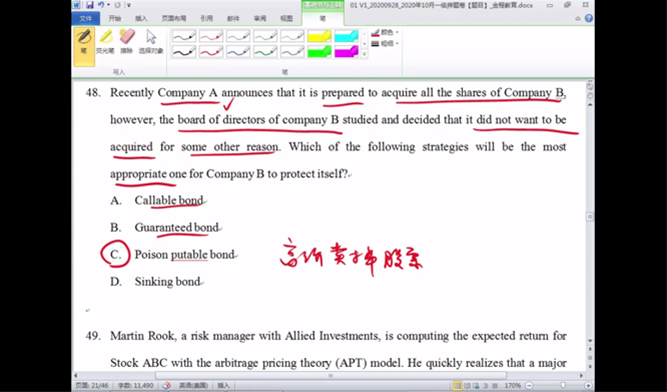667x392 pixels.
Task: Select the Eraser (擦除) tool
Action: point(127,42)
